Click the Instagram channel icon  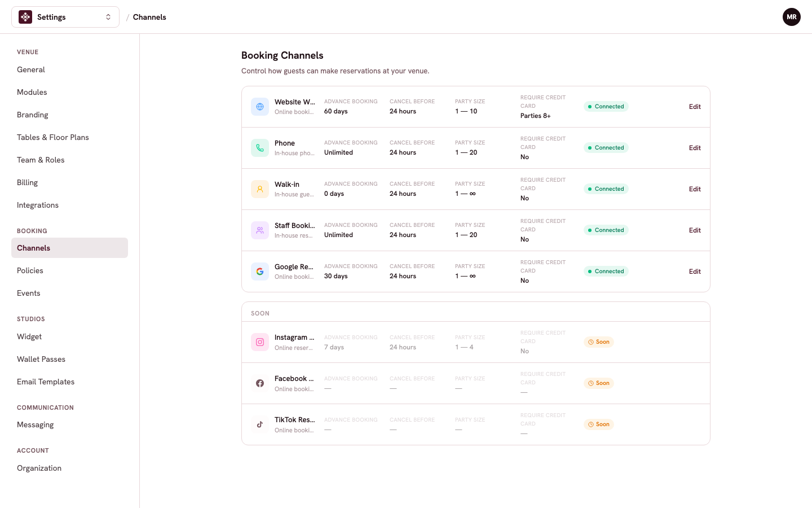260,342
